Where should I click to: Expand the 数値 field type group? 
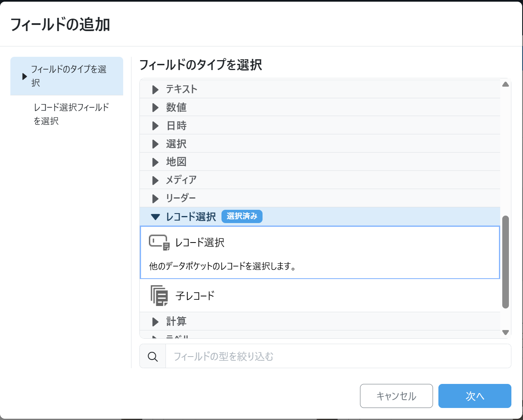click(176, 107)
